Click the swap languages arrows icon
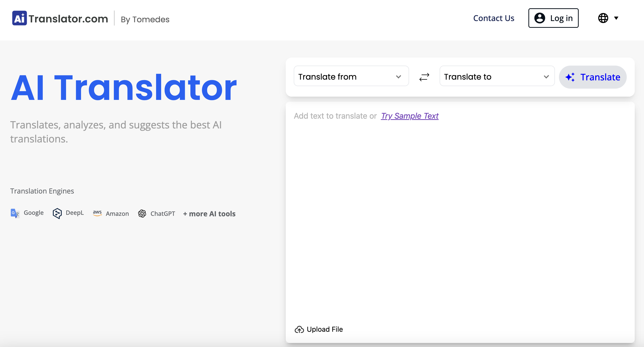This screenshot has height=347, width=644. tap(424, 77)
